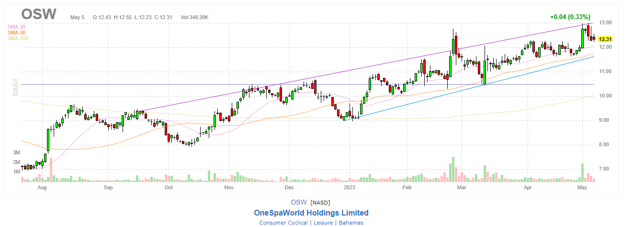Click the SMA 200 legend label

(17, 38)
